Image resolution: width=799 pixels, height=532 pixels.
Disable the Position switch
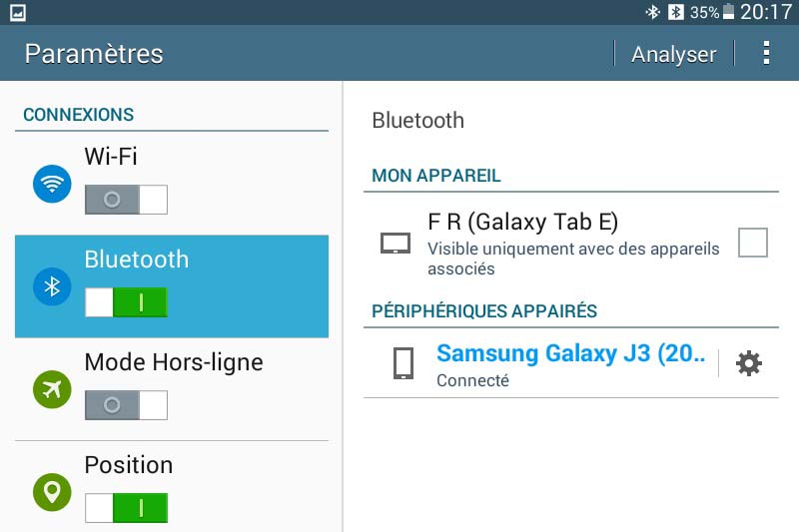(x=126, y=507)
